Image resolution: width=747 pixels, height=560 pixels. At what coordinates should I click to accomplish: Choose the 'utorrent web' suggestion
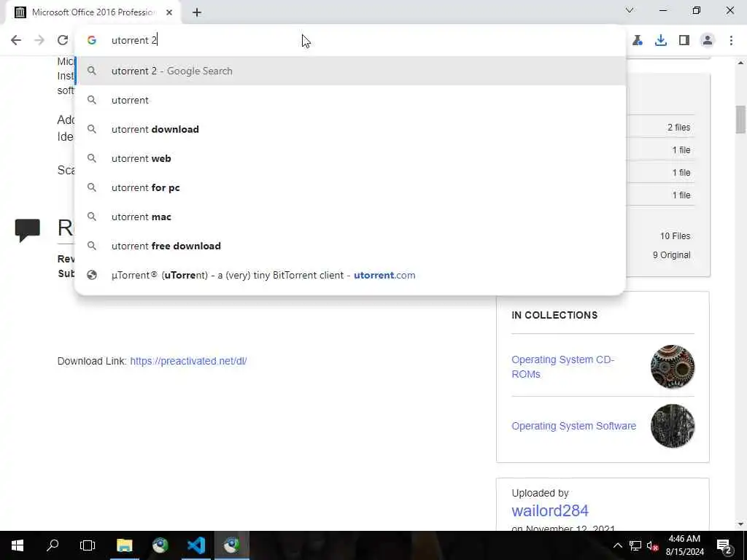(350, 158)
